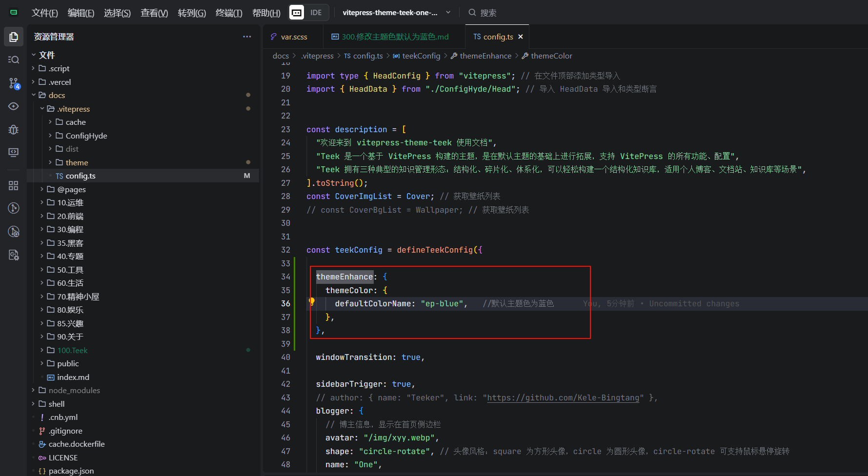Click the search magnifier in title bar
868x476 pixels.
[x=472, y=12]
